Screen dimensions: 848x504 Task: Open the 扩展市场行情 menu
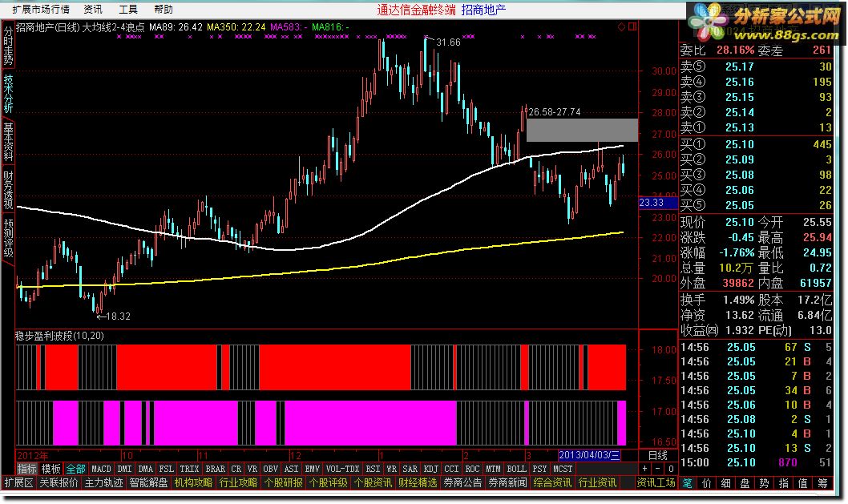[x=41, y=9]
